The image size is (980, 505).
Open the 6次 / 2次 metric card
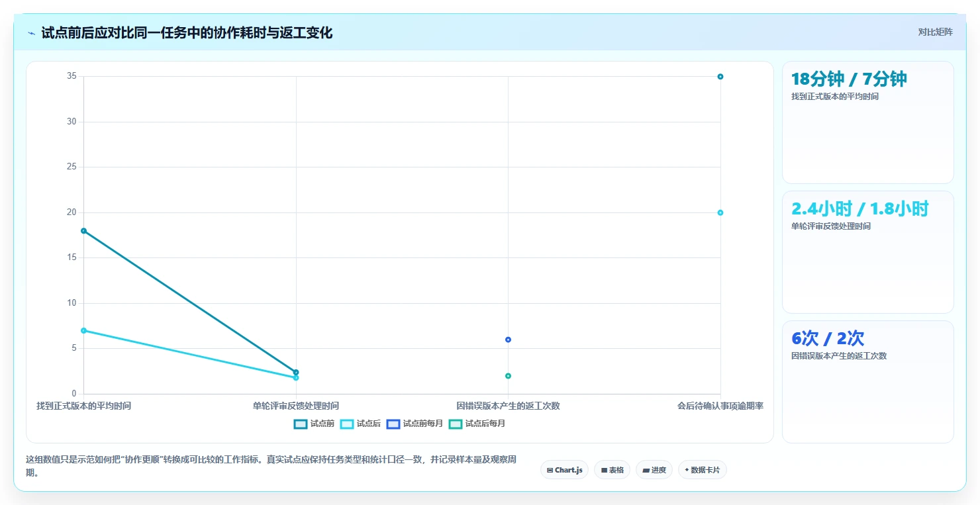coord(868,382)
